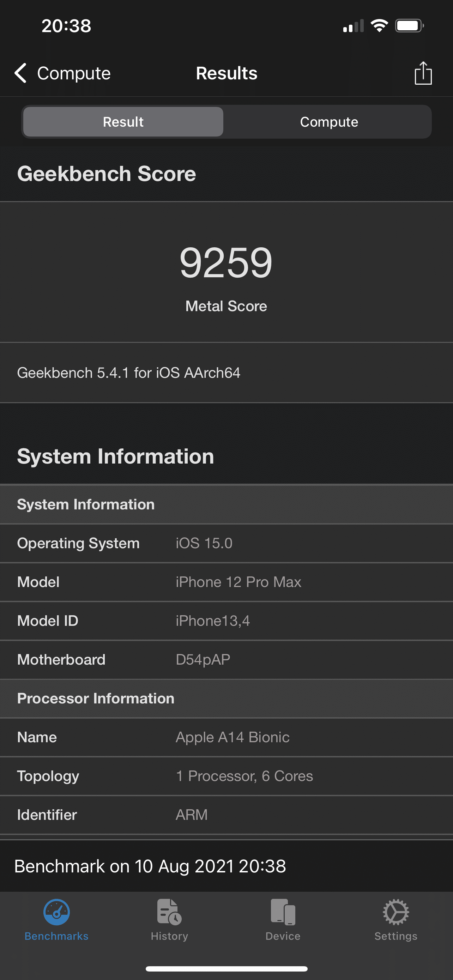The height and width of the screenshot is (980, 453).
Task: Open the Benchmarks gauge tab icon
Action: 56,912
